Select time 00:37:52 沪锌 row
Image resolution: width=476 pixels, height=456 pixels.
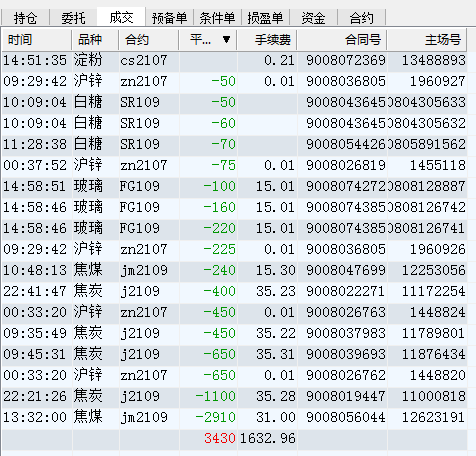(234, 165)
